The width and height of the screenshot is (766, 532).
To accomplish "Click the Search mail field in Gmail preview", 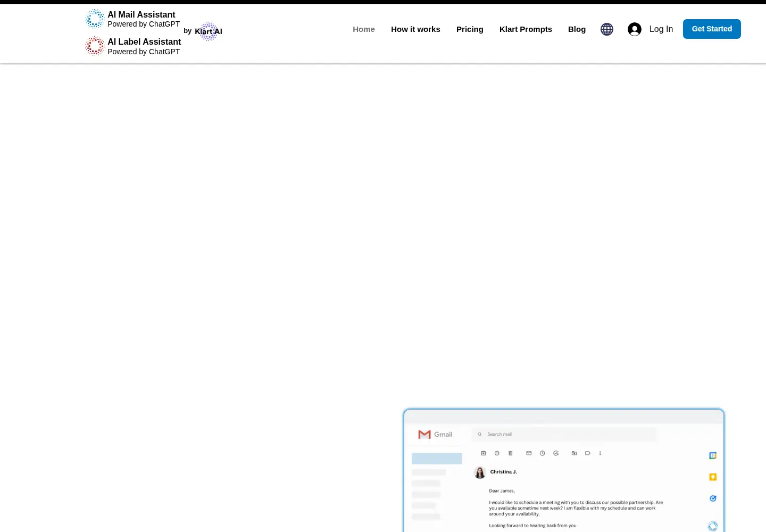I will [x=564, y=434].
